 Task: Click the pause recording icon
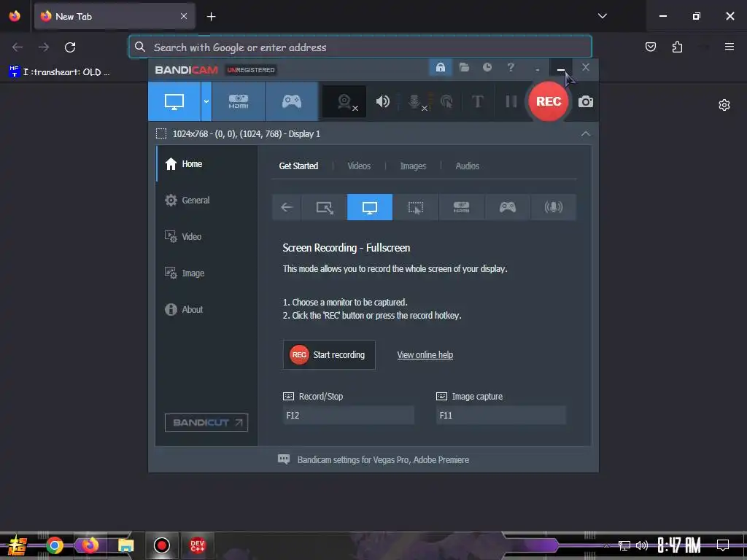click(511, 101)
